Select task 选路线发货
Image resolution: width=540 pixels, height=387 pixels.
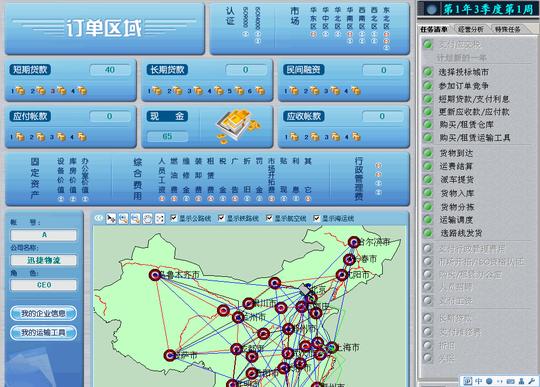tap(461, 233)
